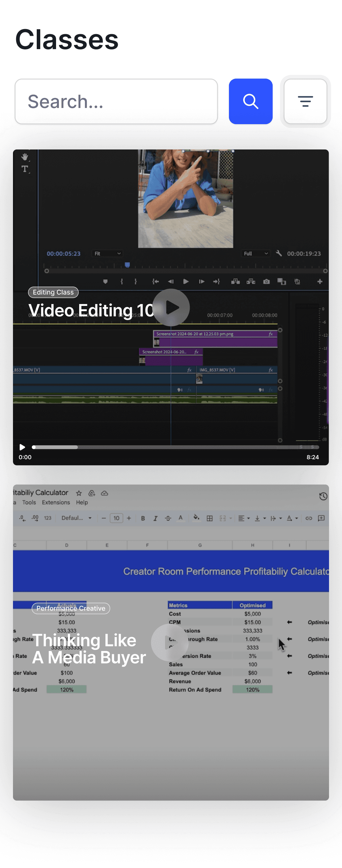Open the filter options button

tap(305, 101)
